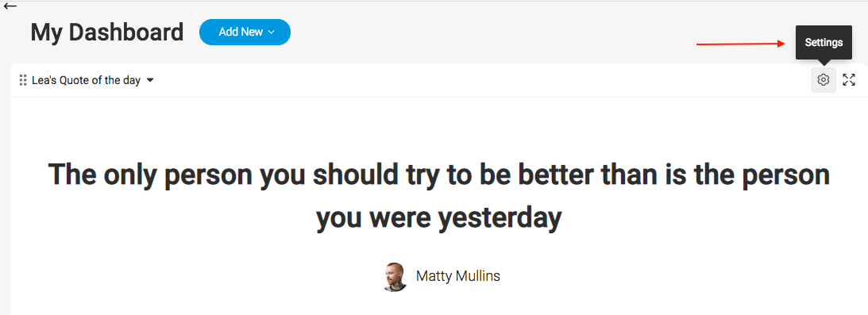
Task: Click the red arrow pointing to Settings
Action: [741, 43]
